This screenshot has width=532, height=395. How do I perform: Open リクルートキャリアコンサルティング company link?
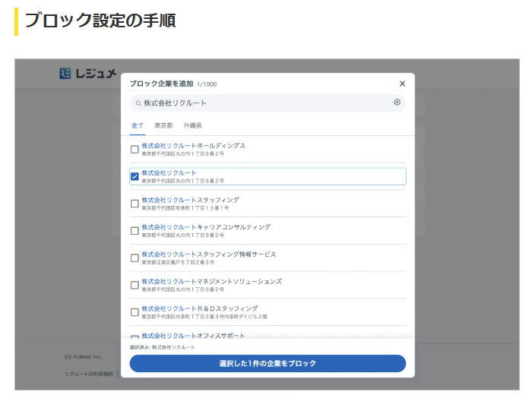click(x=206, y=227)
